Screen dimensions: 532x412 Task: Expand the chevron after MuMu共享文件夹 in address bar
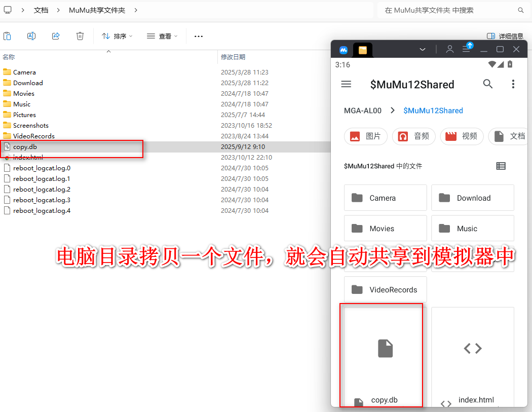136,10
